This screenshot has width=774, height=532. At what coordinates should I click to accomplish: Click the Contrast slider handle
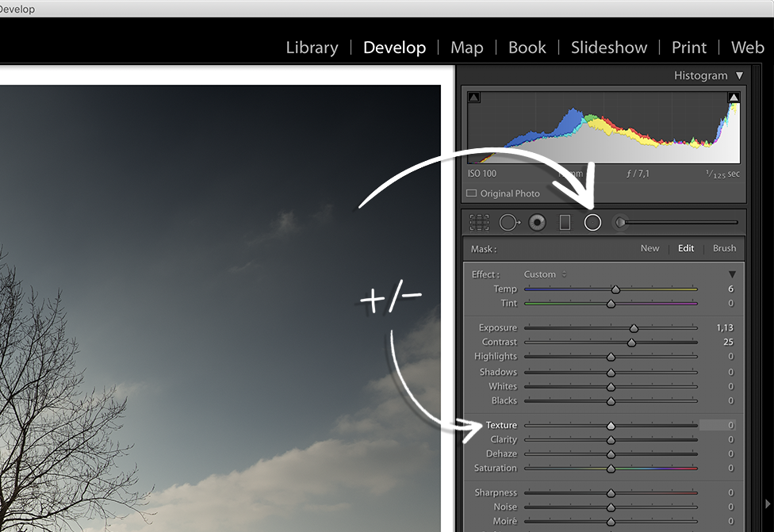pos(631,343)
